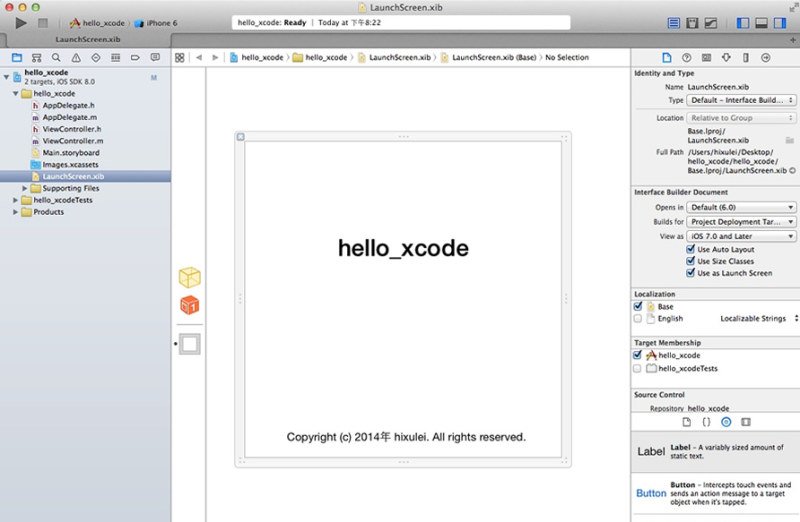800x522 pixels.
Task: Toggle Use as Launch Screen checkbox
Action: 690,273
